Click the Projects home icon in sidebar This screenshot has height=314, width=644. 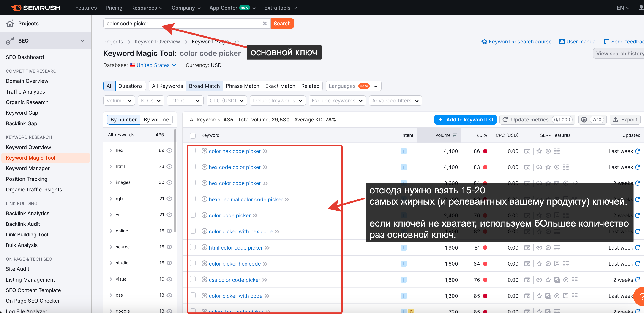[10, 24]
